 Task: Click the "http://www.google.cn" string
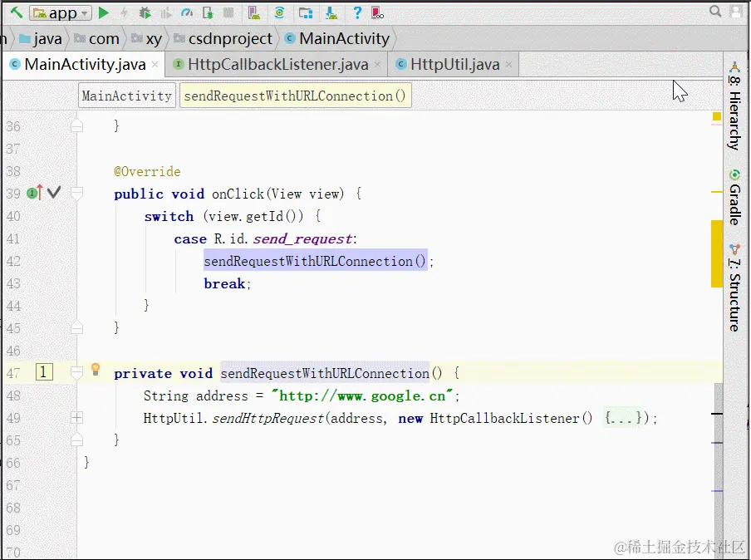[x=362, y=395]
